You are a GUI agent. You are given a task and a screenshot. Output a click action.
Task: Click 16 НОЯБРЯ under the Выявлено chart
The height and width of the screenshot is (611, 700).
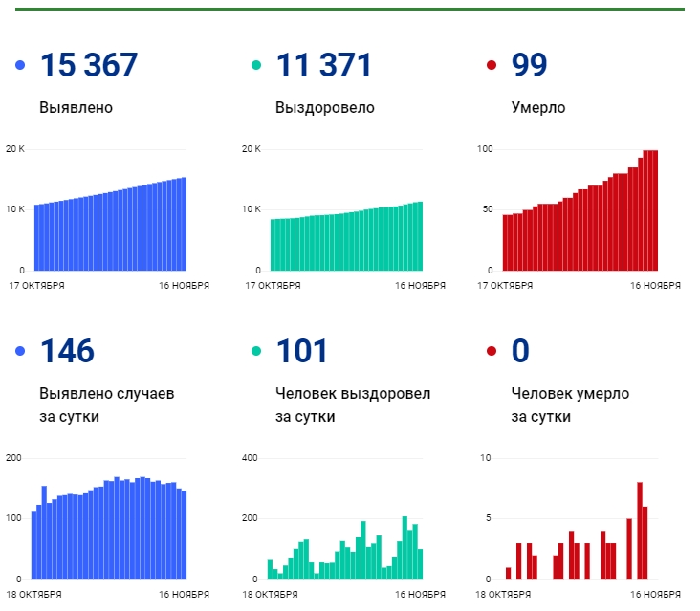[x=184, y=286]
